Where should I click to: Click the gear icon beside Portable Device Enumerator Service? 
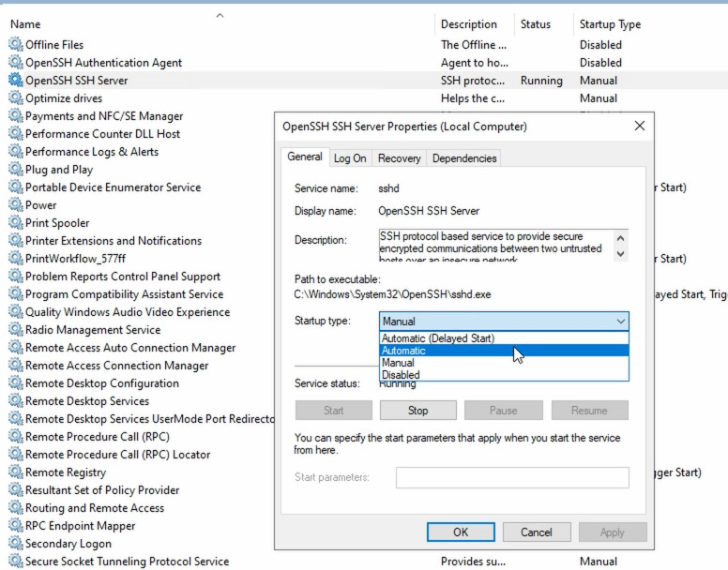[15, 187]
